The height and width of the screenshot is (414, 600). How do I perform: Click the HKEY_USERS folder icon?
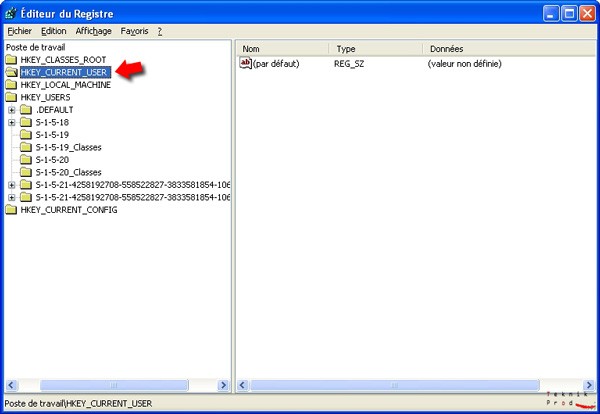(11, 97)
